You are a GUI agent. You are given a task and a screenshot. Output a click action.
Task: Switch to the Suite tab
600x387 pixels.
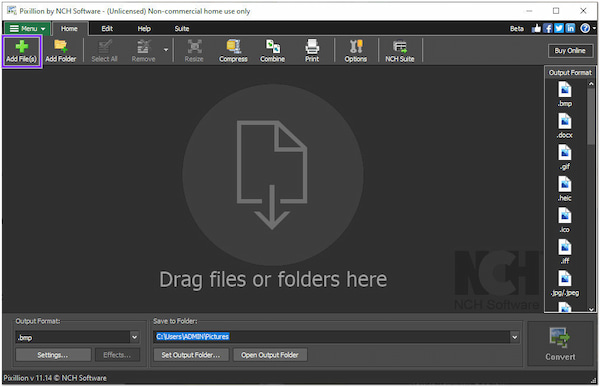click(182, 29)
